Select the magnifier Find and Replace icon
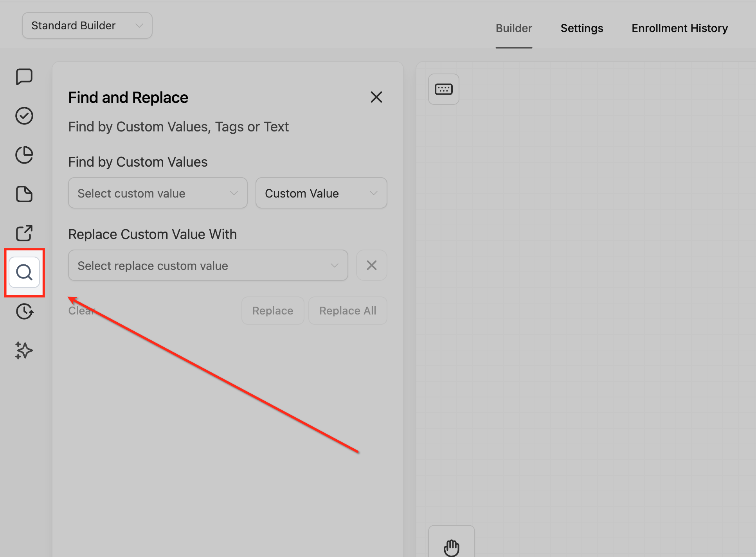 coord(24,272)
